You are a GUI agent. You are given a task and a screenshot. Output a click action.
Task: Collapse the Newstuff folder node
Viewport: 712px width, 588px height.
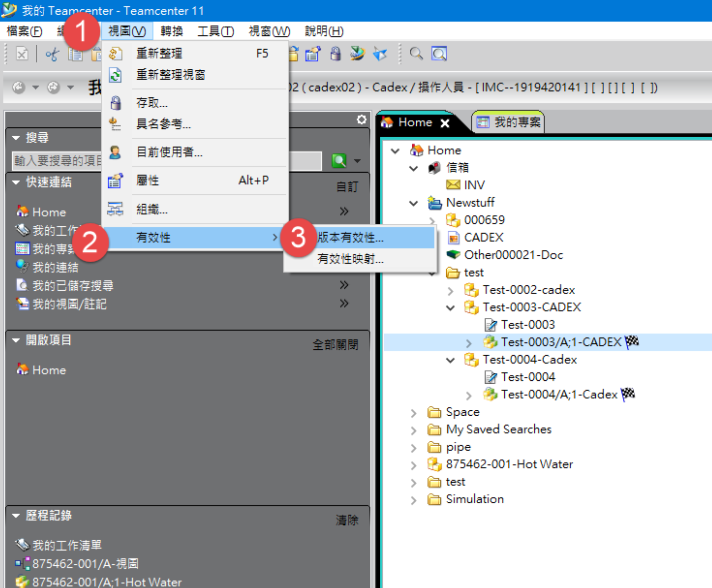click(413, 203)
